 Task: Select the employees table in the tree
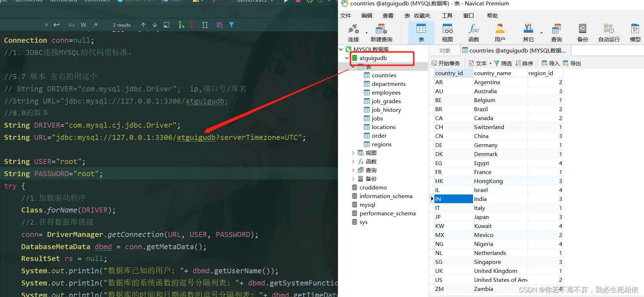click(x=386, y=92)
